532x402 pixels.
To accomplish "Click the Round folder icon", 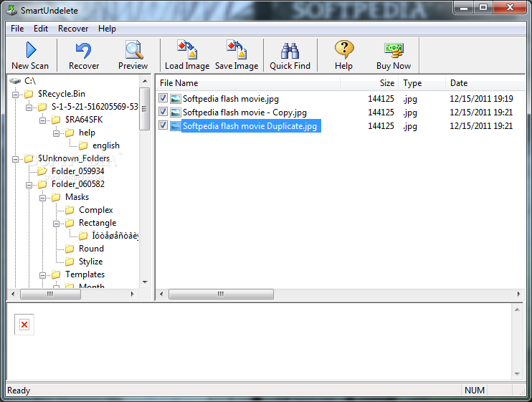I will 70,249.
